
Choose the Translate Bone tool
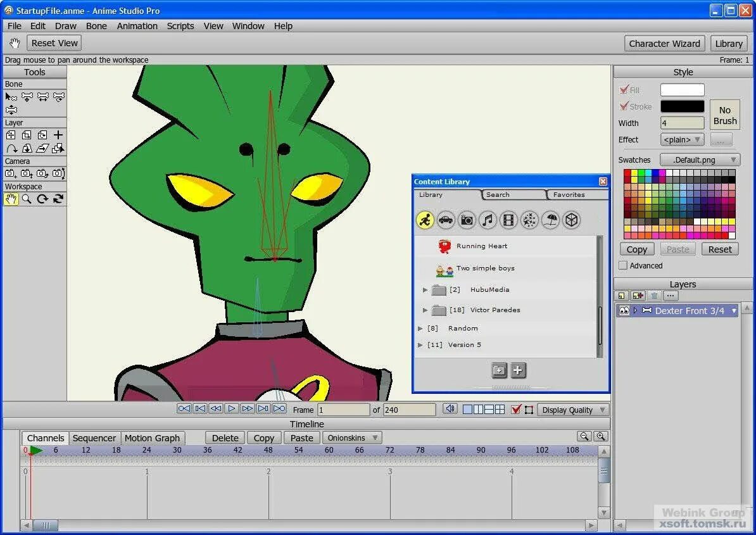coord(27,97)
